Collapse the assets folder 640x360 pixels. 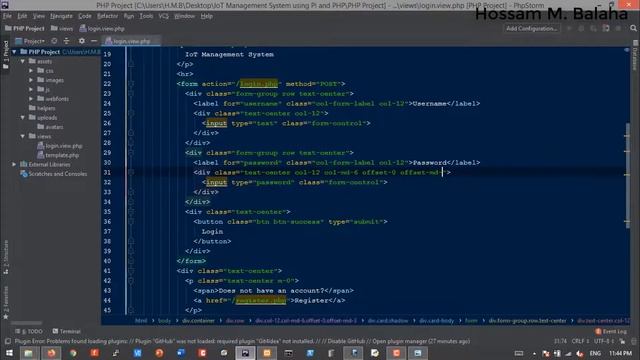pyautogui.click(x=23, y=61)
